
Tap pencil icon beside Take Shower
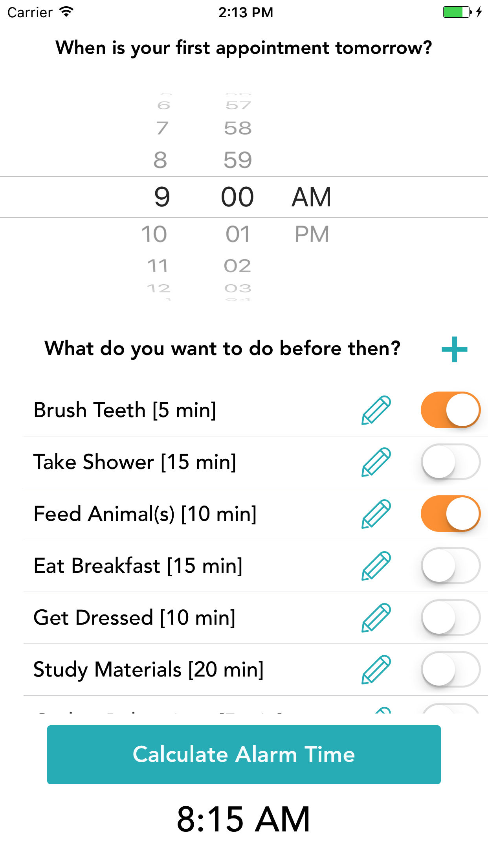point(376,462)
